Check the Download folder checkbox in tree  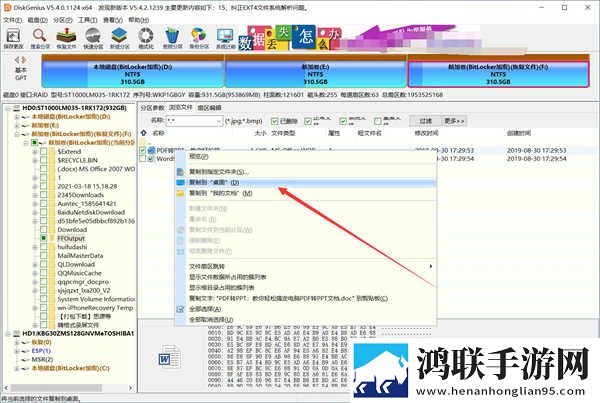(x=44, y=230)
